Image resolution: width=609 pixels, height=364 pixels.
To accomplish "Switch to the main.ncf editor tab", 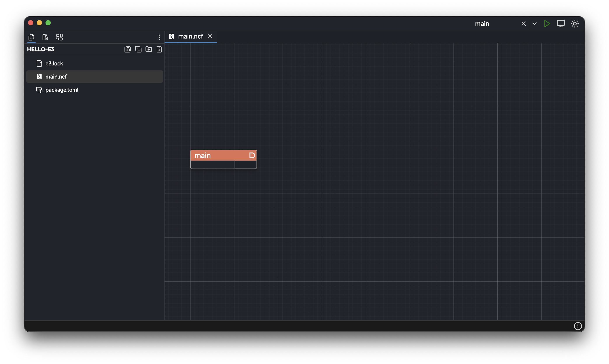I will (190, 36).
